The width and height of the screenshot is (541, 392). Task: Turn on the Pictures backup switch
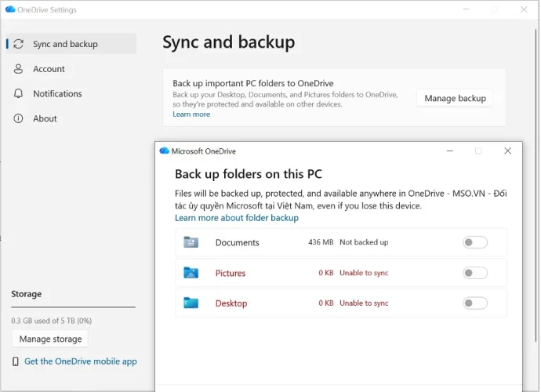475,273
